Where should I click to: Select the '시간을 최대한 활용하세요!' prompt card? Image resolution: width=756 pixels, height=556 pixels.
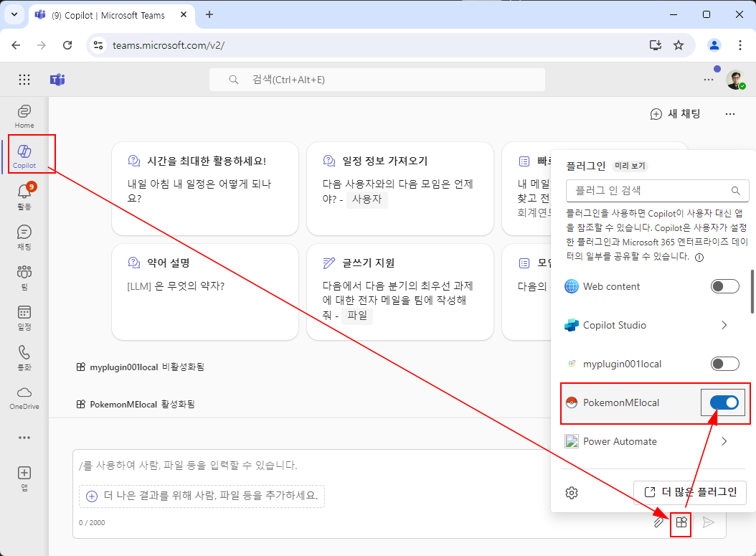205,189
